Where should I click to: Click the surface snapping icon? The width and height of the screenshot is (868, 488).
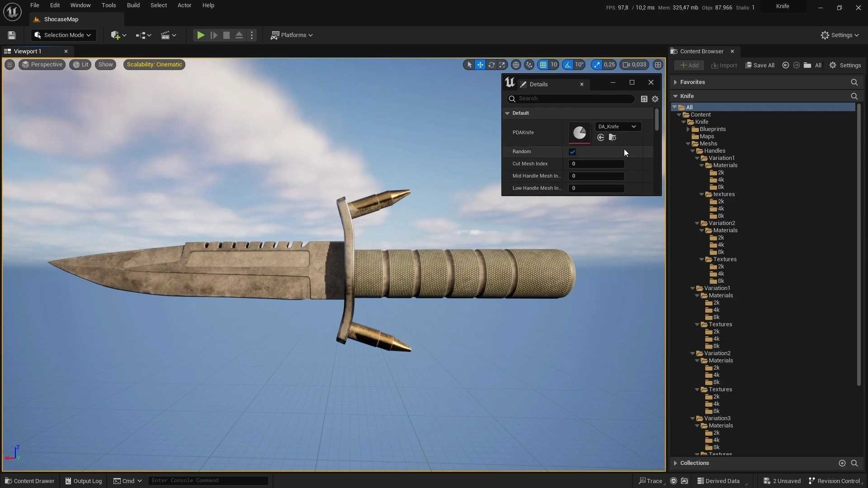pos(529,65)
